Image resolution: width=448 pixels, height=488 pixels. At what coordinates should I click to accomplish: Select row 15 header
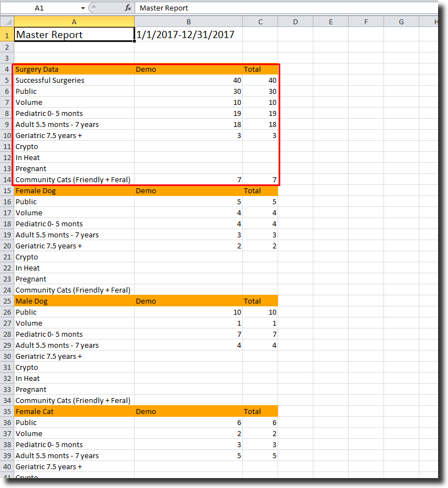[x=7, y=190]
